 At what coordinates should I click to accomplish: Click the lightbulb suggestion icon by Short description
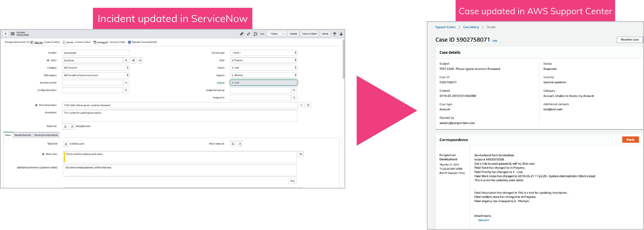tap(301, 105)
